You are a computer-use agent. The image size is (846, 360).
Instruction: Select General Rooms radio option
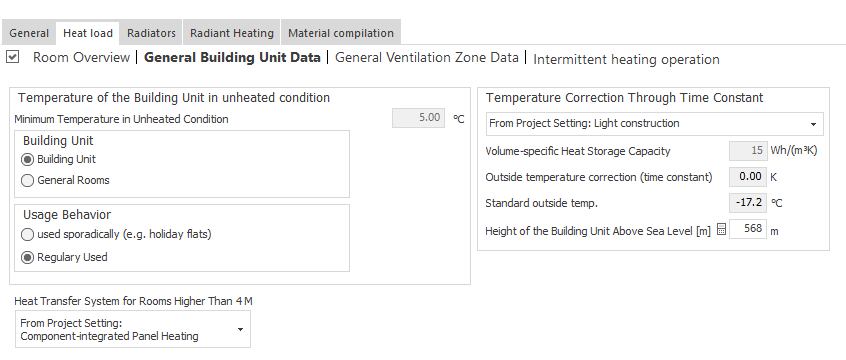click(27, 181)
